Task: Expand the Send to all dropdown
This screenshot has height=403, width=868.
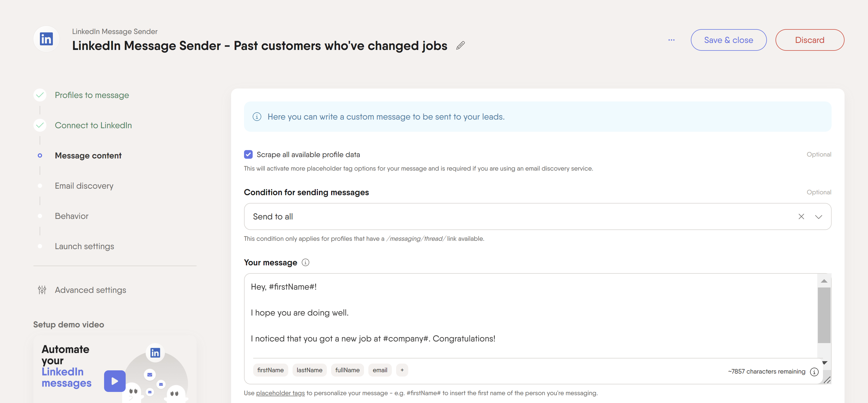Action: pyautogui.click(x=818, y=216)
